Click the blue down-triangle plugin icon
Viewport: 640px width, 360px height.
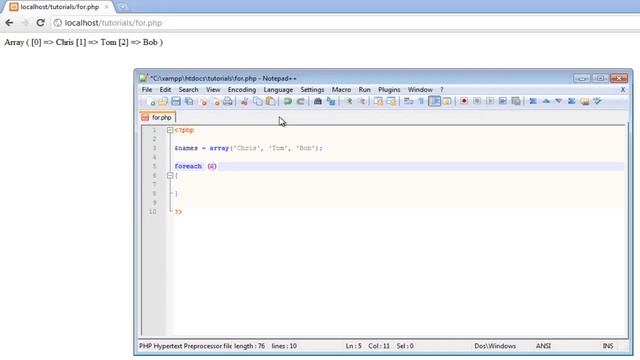(559, 101)
